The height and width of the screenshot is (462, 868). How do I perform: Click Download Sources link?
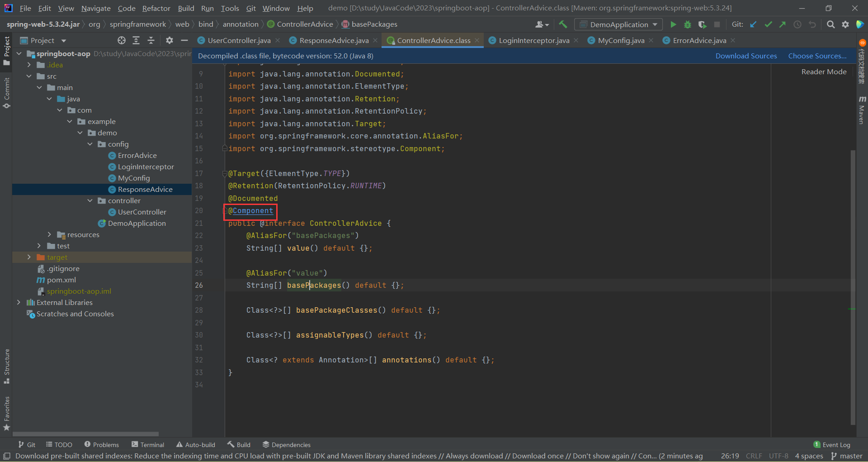pyautogui.click(x=746, y=56)
